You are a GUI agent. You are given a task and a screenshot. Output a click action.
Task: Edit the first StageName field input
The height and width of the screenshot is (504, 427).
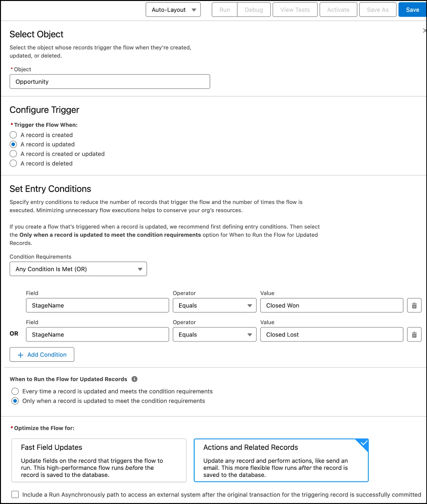(x=97, y=305)
